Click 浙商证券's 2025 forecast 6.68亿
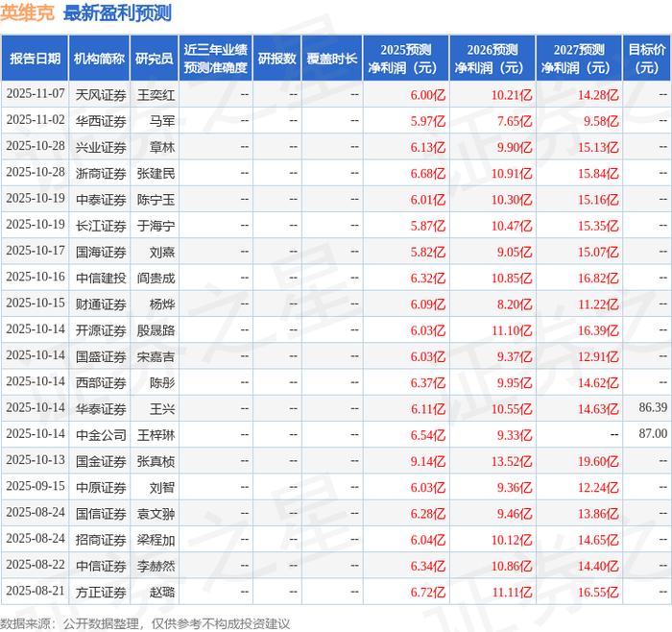 coord(428,173)
